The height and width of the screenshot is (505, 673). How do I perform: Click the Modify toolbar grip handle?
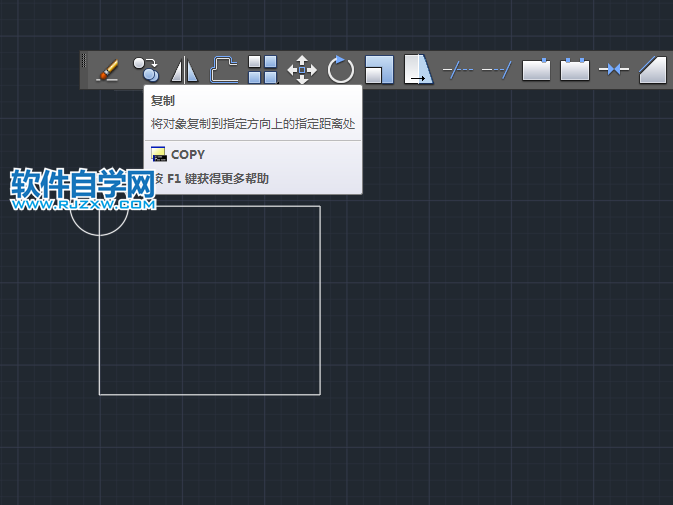pos(85,69)
